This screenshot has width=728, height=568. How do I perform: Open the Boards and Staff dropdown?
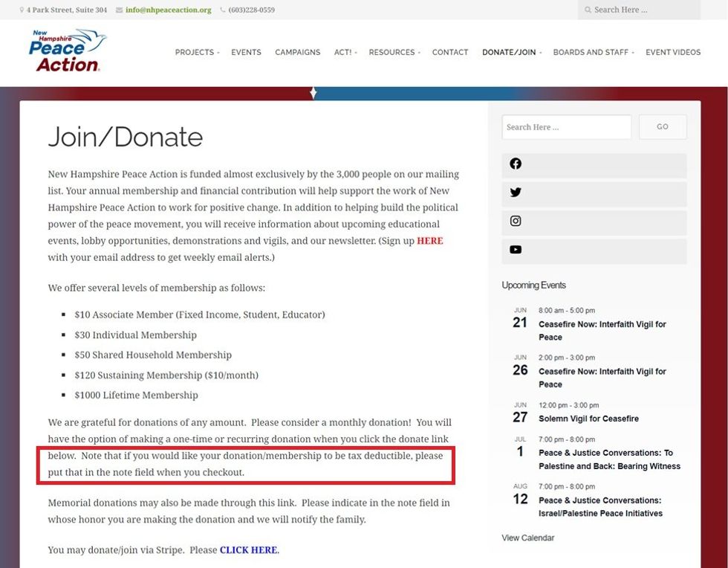pyautogui.click(x=593, y=53)
